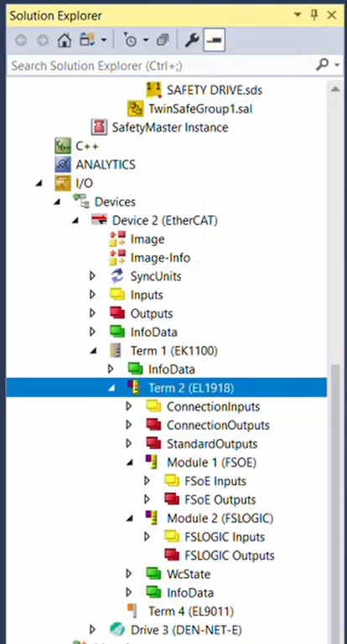This screenshot has width=347, height=644.
Task: Open Properties via the wrench icon
Action: tap(192, 40)
